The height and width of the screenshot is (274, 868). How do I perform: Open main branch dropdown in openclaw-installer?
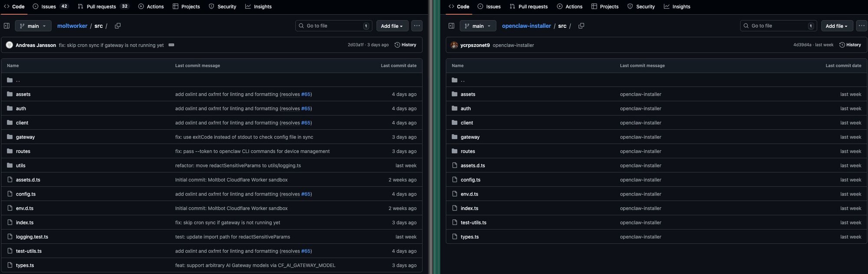coord(478,26)
